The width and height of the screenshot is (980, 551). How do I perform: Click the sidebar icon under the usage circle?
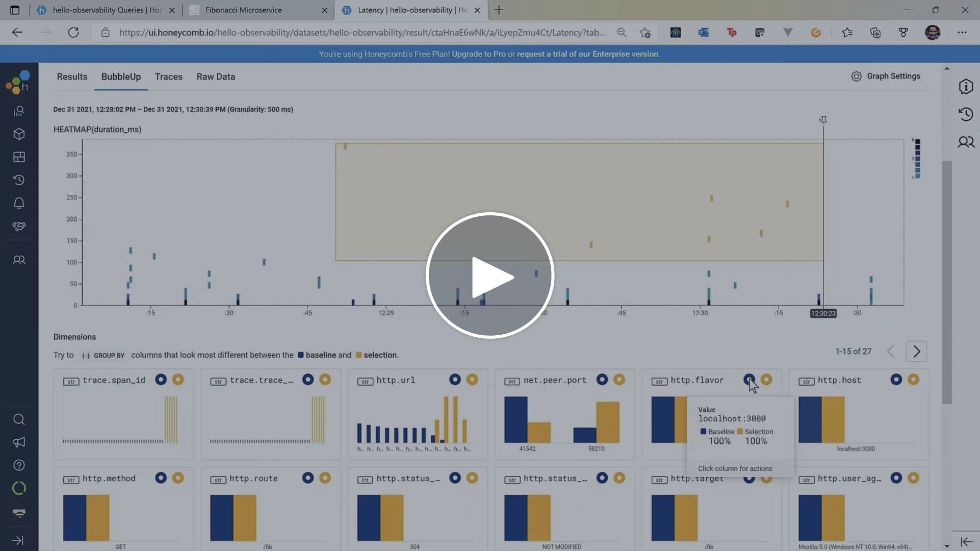19,513
